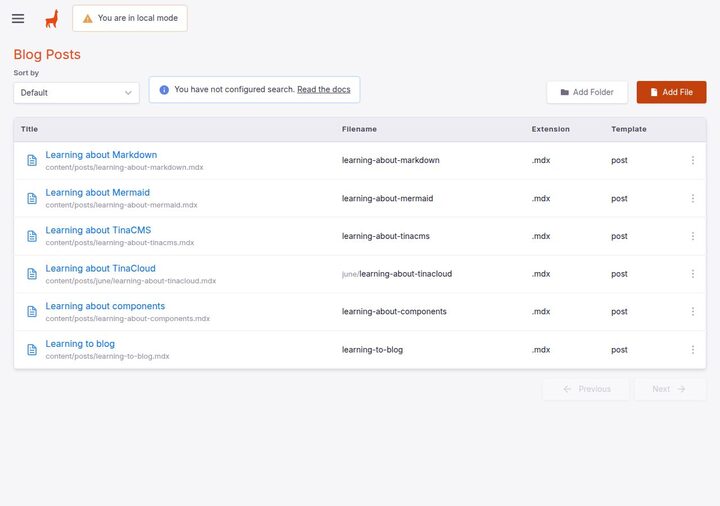The width and height of the screenshot is (720, 506).
Task: Open the Sort by Default dropdown
Action: (76, 93)
